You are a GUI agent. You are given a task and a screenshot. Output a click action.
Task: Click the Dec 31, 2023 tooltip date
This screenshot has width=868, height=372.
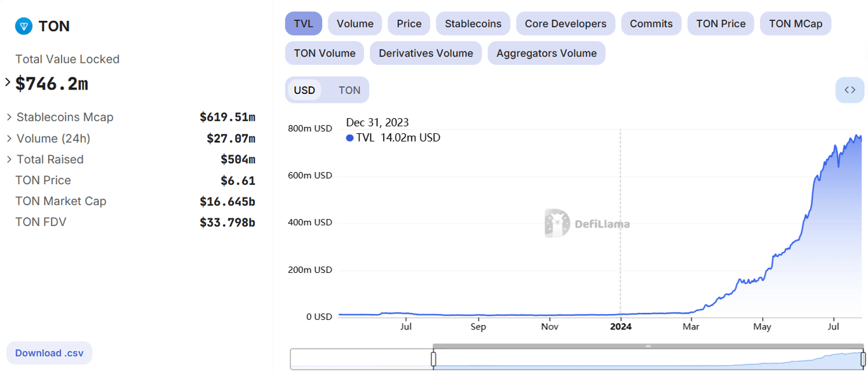377,123
